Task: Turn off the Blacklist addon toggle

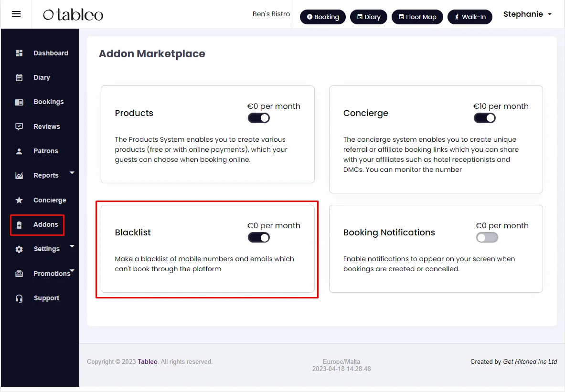Action: (x=259, y=237)
